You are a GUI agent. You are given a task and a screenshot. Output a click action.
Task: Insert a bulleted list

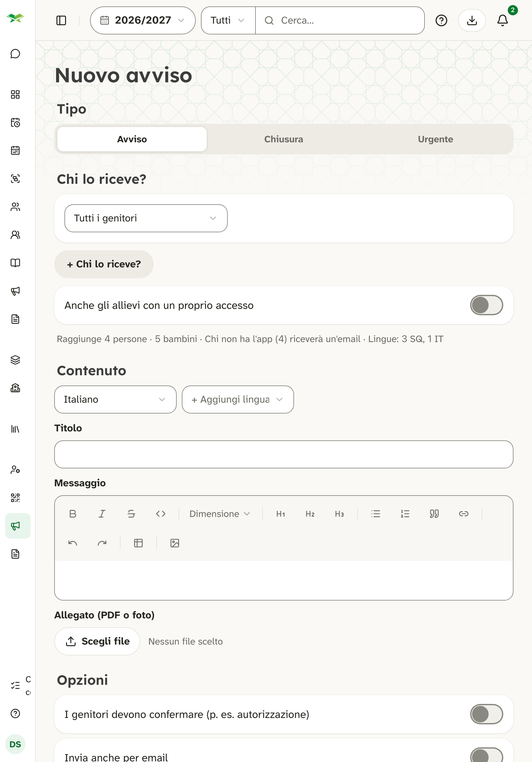coord(375,514)
